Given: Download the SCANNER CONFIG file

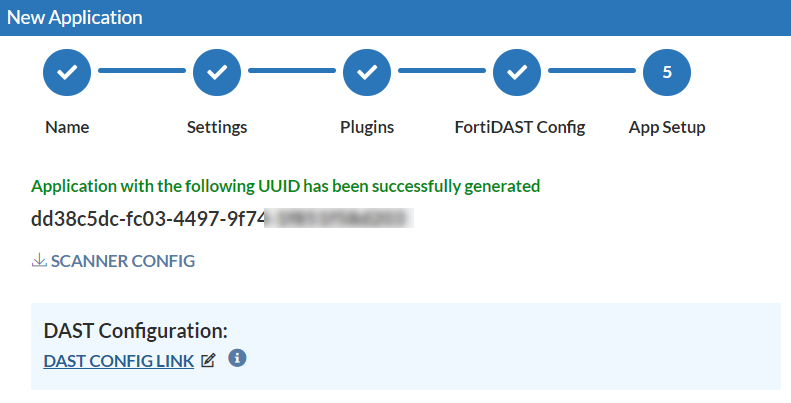Looking at the screenshot, I should click(123, 261).
